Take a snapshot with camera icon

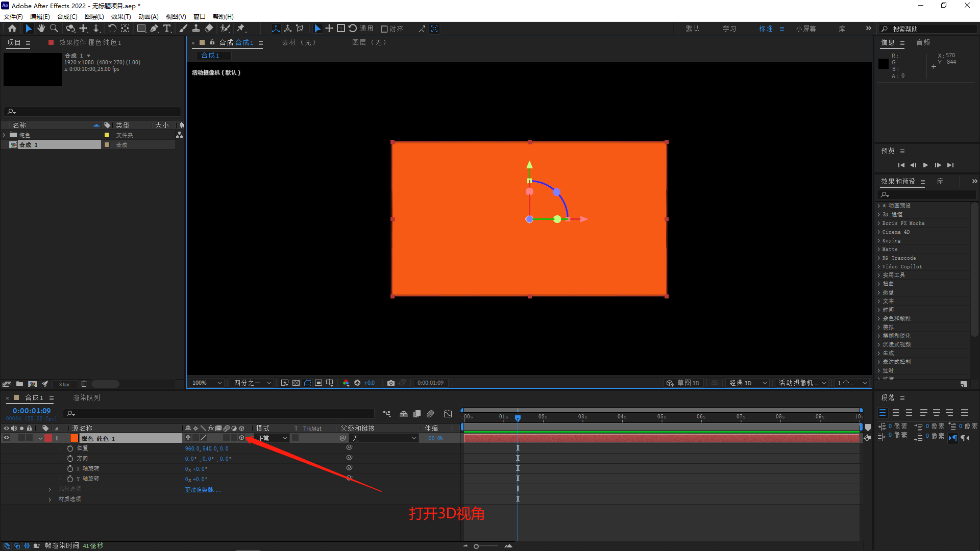pos(391,383)
